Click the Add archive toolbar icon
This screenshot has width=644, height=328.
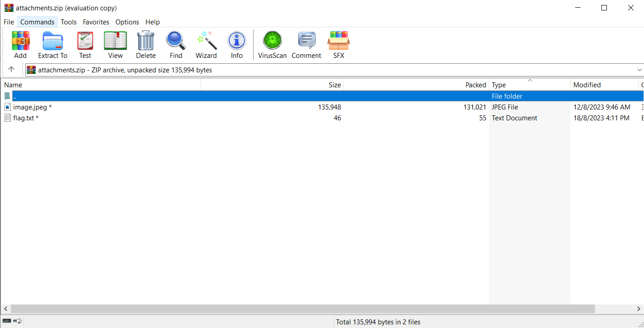20,41
